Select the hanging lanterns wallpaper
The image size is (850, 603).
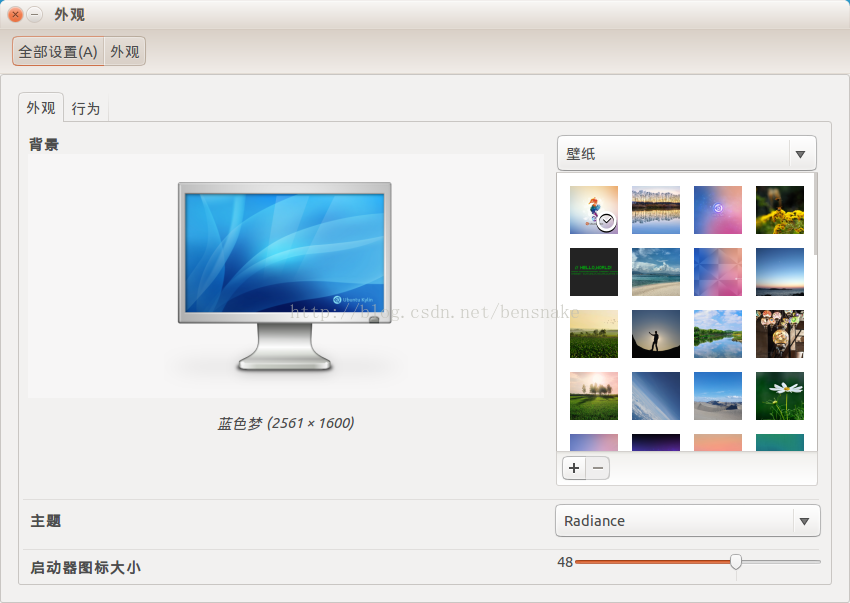[780, 333]
